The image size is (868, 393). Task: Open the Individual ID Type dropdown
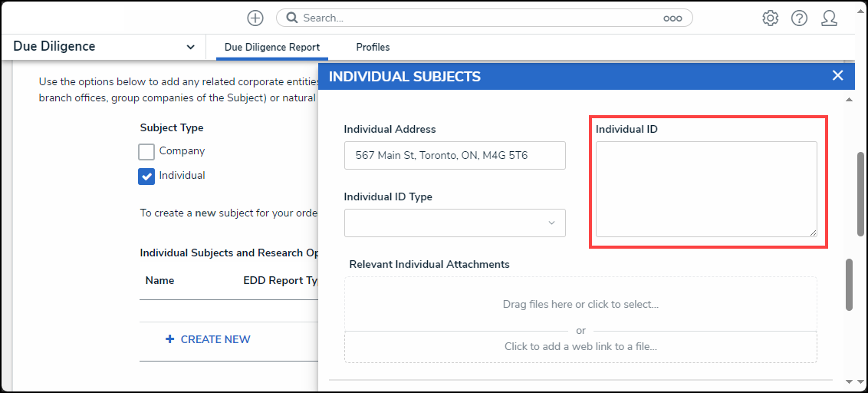(x=455, y=223)
